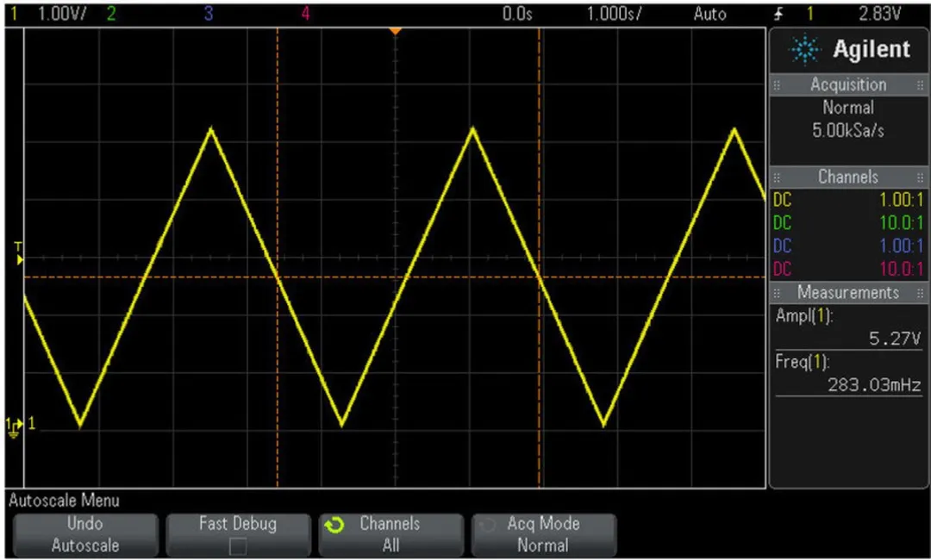The height and width of the screenshot is (560, 931).
Task: Open the Measurements panel header
Action: click(848, 292)
